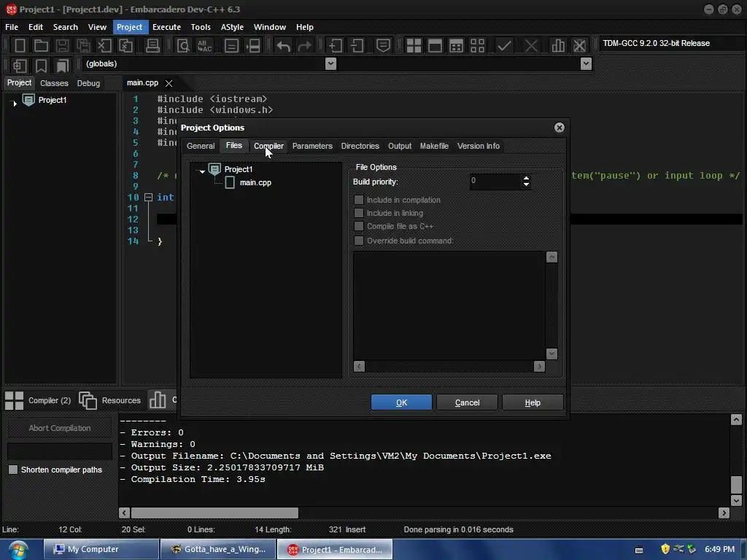The image size is (747, 560).
Task: Click the Project Options toolbar icon
Action: 383,46
